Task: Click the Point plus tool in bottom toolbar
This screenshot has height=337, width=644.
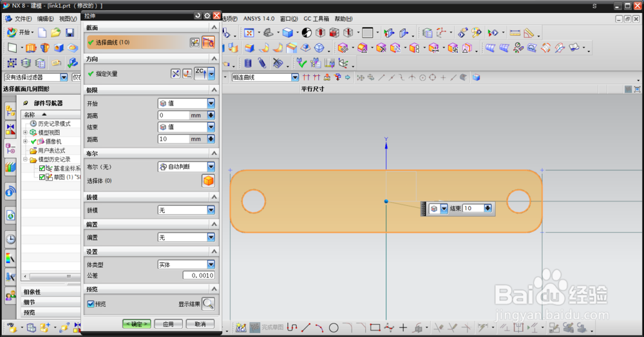Action: click(x=403, y=327)
